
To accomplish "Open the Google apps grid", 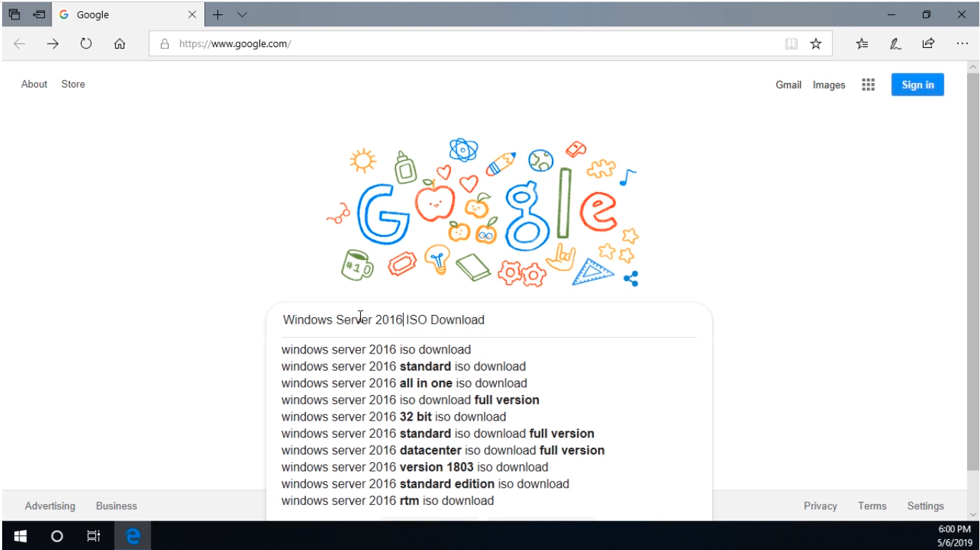I will pos(868,85).
